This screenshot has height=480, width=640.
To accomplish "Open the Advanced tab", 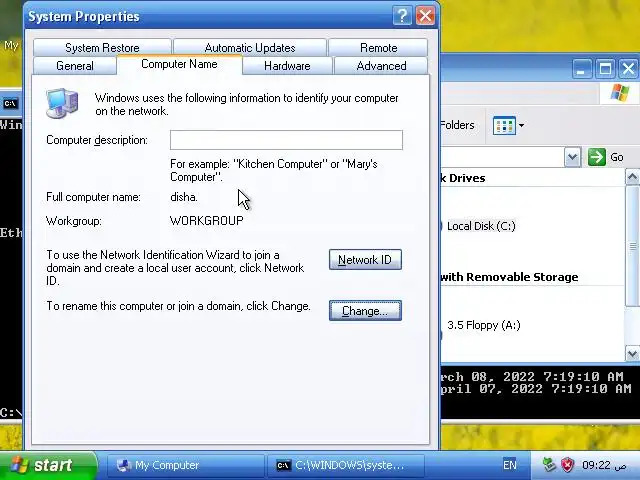I will tap(381, 66).
